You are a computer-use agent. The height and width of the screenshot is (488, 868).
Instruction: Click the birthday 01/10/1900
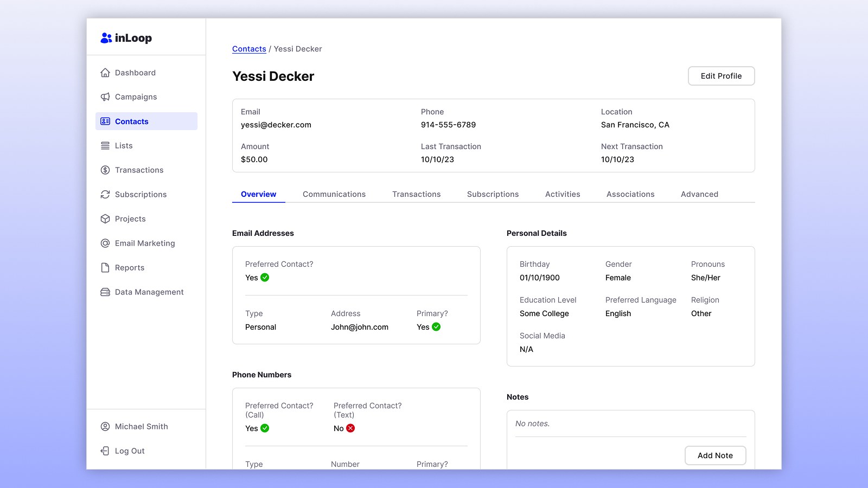tap(540, 278)
